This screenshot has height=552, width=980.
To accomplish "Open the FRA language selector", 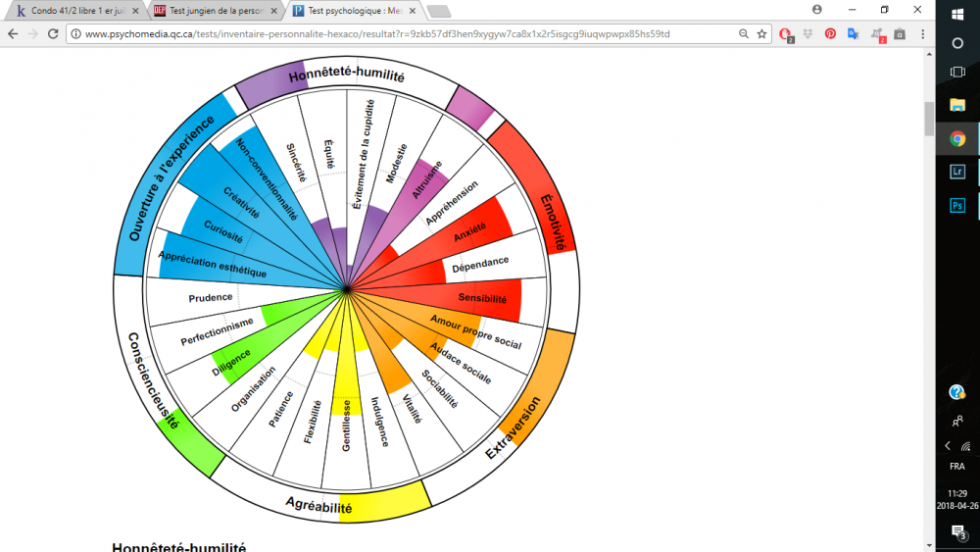I will coord(957,466).
